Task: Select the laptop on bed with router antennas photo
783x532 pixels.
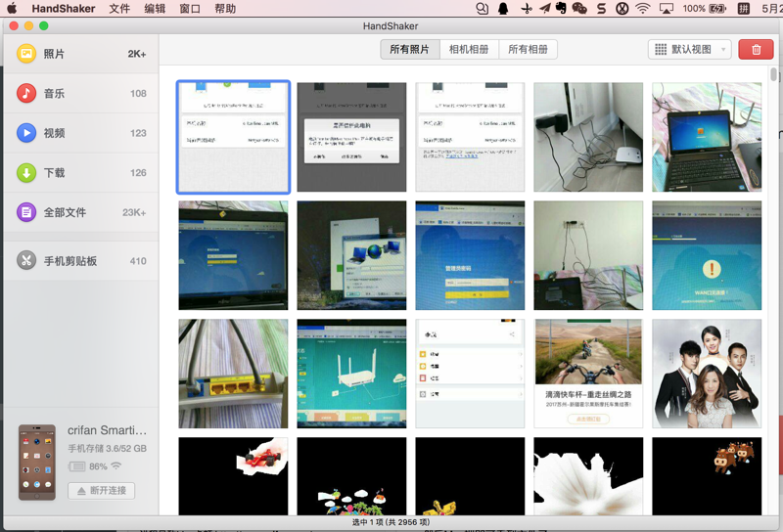Action: [707, 137]
